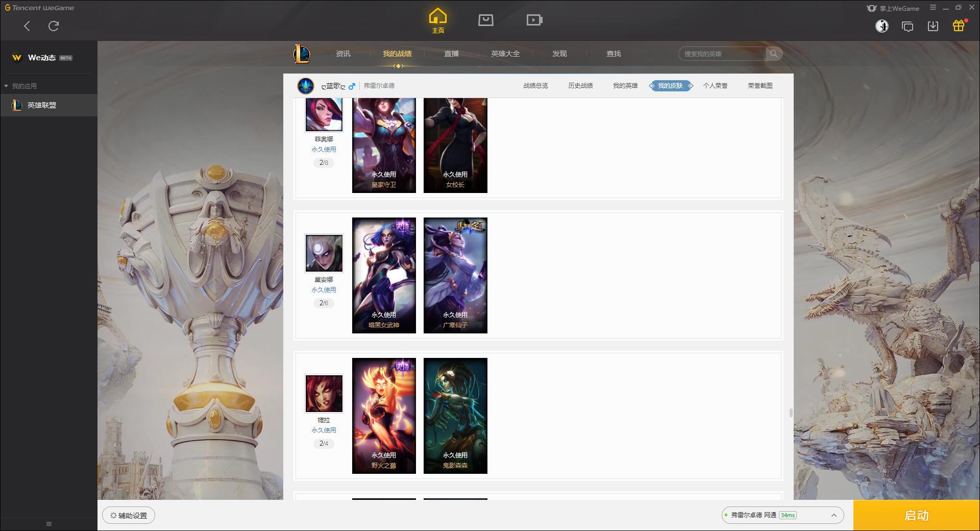Open the gift box icon
Screen dimensions: 980x531
(x=959, y=26)
